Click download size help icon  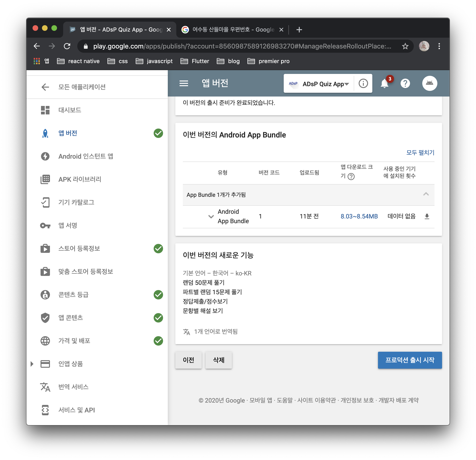click(351, 176)
